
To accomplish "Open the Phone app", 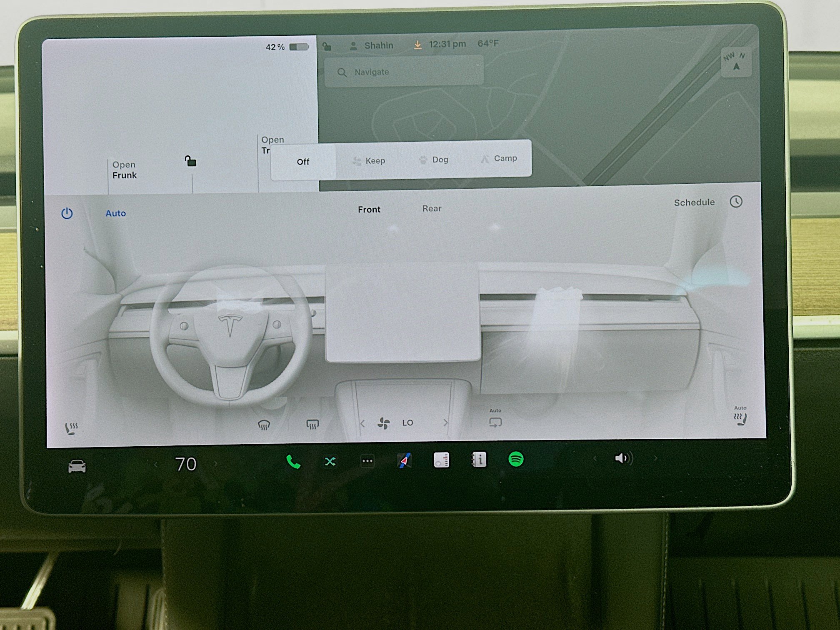I will [293, 462].
